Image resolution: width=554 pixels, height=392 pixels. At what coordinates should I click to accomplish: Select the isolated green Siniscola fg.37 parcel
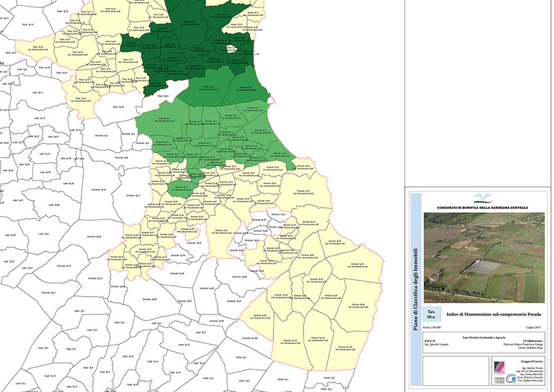pos(180,188)
